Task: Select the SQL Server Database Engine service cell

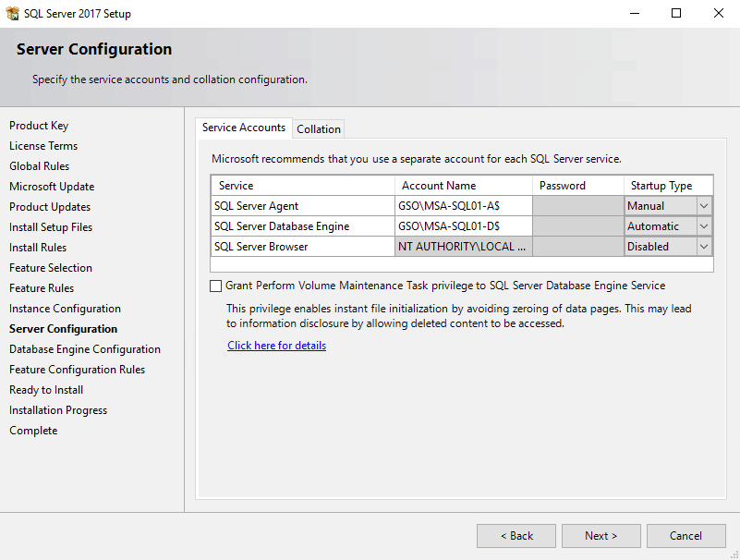Action: (x=302, y=226)
